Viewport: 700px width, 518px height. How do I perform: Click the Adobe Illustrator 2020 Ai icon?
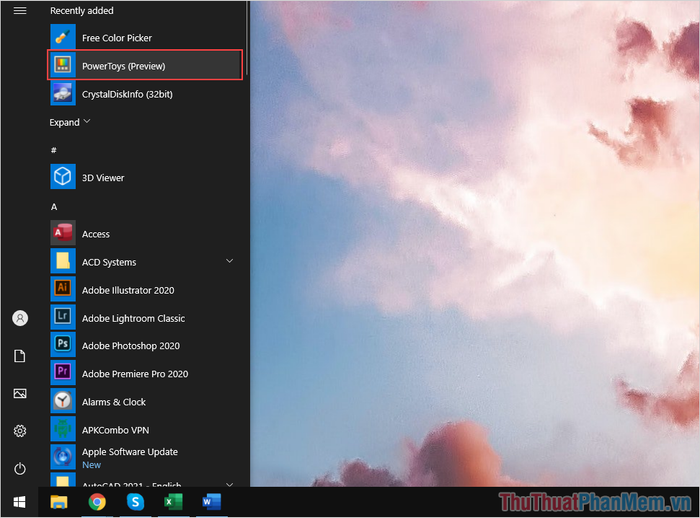63,289
